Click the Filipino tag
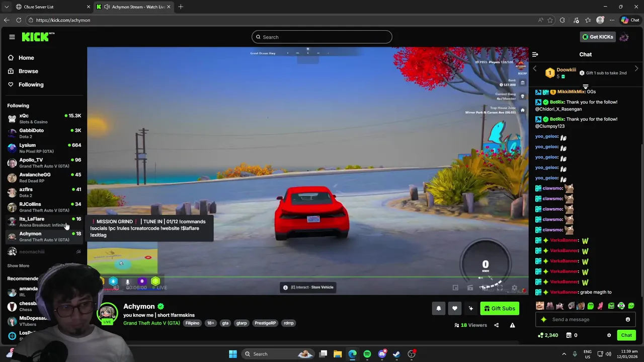The image size is (644, 362). coord(192,323)
